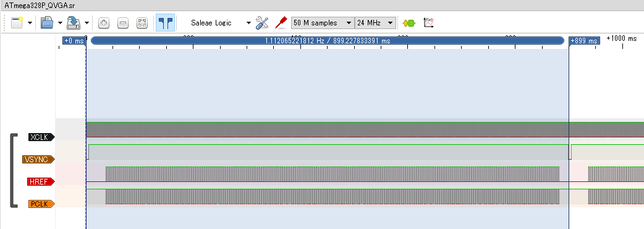Click the save session icon
The image size is (644, 229).
pos(74,23)
